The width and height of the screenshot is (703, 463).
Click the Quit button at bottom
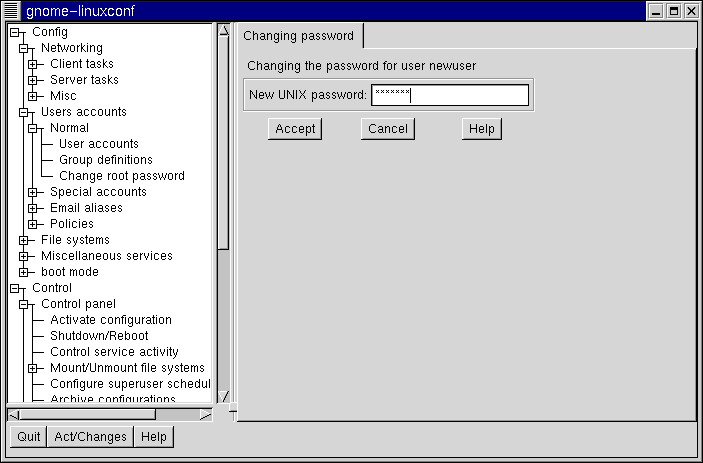28,437
